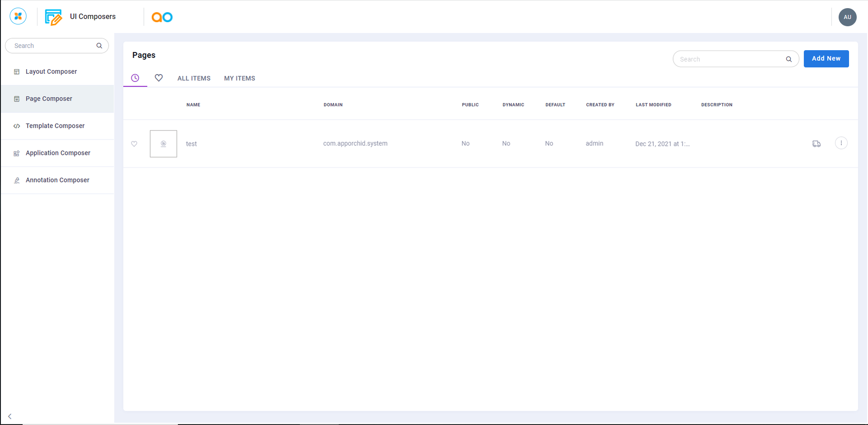Open the app launcher icon in header
The height and width of the screenshot is (425, 868).
tap(18, 17)
